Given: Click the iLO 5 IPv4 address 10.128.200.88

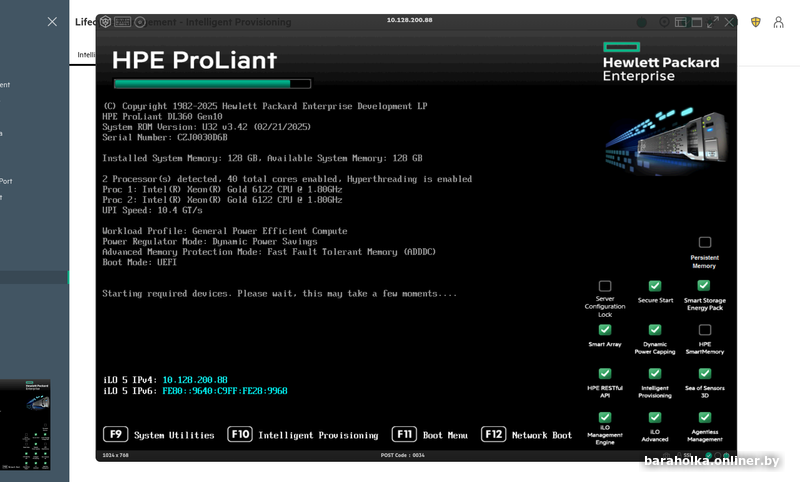Looking at the screenshot, I should [195, 380].
